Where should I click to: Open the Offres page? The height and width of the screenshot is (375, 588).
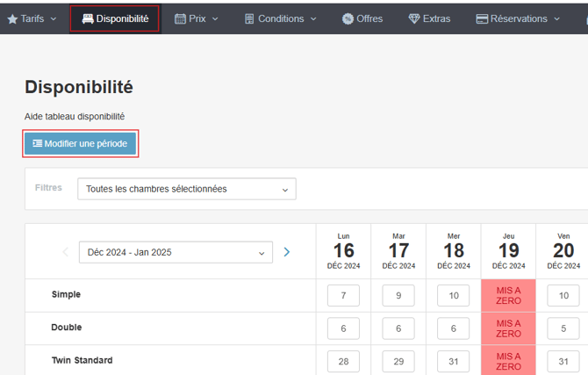pos(362,18)
